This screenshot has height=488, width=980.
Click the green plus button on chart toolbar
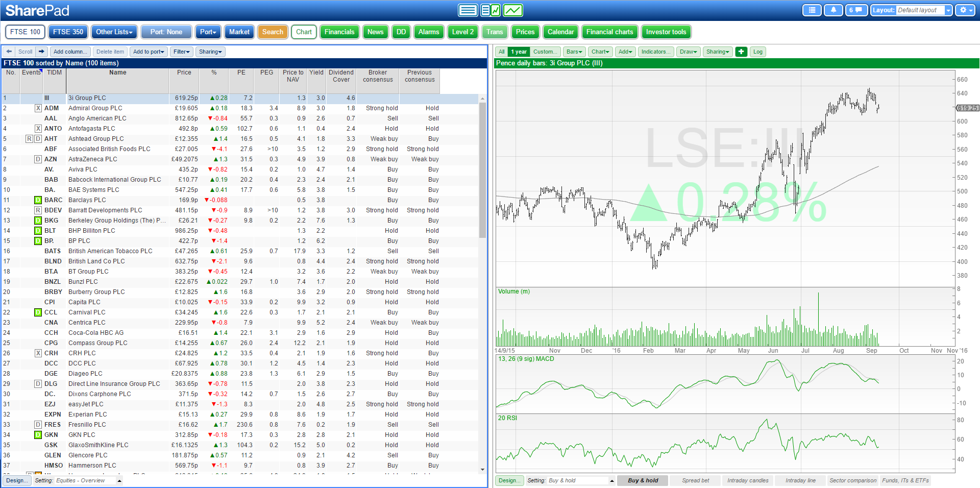pyautogui.click(x=742, y=52)
